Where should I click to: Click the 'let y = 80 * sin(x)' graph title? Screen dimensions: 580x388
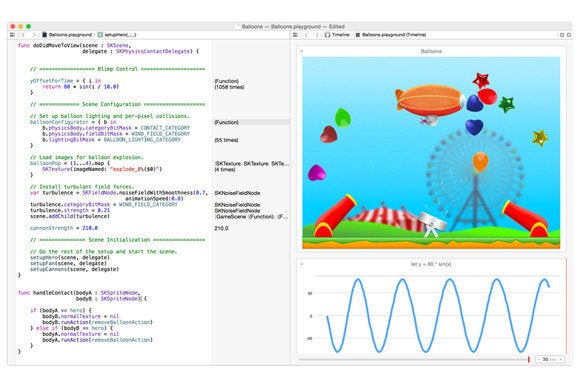coord(431,264)
